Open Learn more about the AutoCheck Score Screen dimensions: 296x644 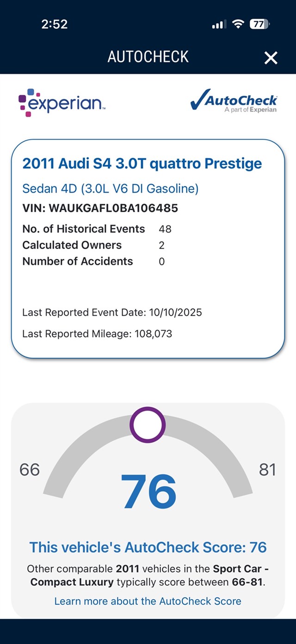click(148, 601)
